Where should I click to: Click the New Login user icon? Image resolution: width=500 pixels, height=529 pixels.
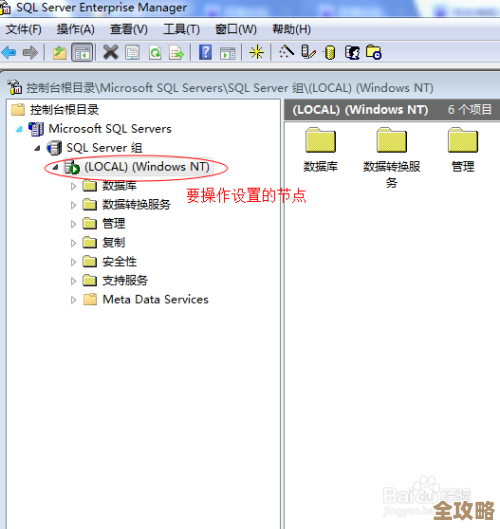(352, 53)
